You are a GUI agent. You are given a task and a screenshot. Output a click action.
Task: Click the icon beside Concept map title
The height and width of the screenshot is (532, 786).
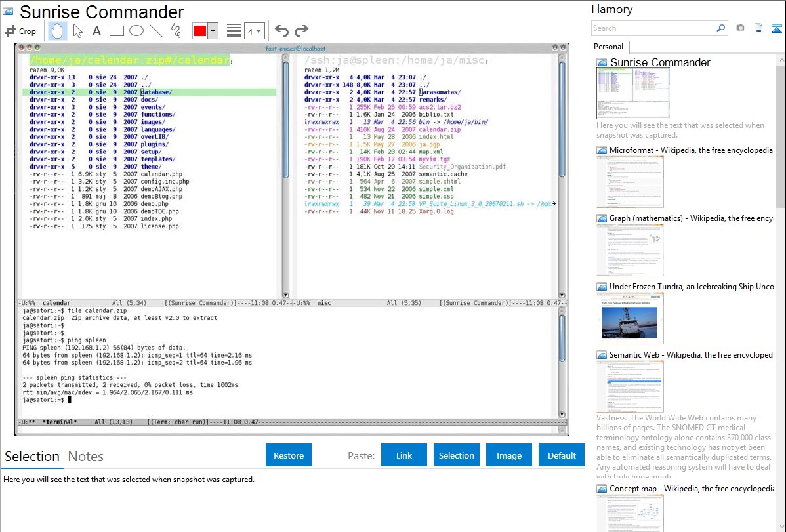602,489
